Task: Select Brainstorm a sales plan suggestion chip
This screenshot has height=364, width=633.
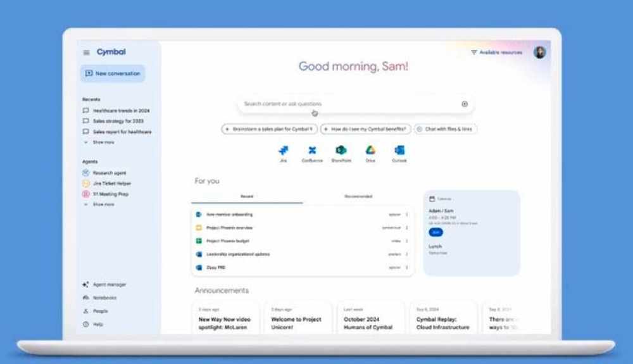Action: 269,129
